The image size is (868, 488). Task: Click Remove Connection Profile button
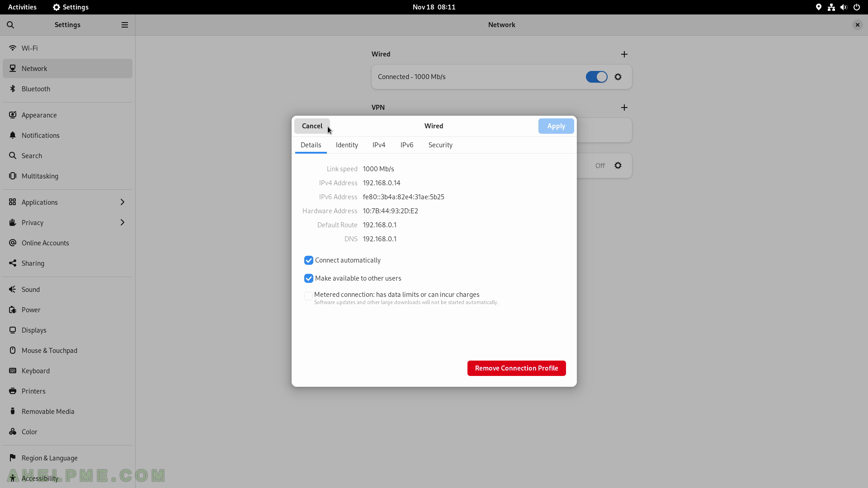[x=517, y=368]
